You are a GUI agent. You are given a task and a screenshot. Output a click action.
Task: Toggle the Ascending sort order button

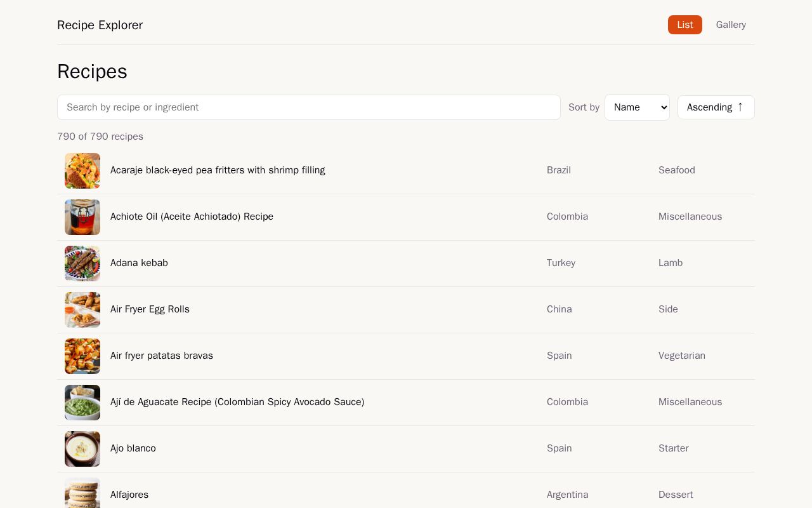[716, 107]
